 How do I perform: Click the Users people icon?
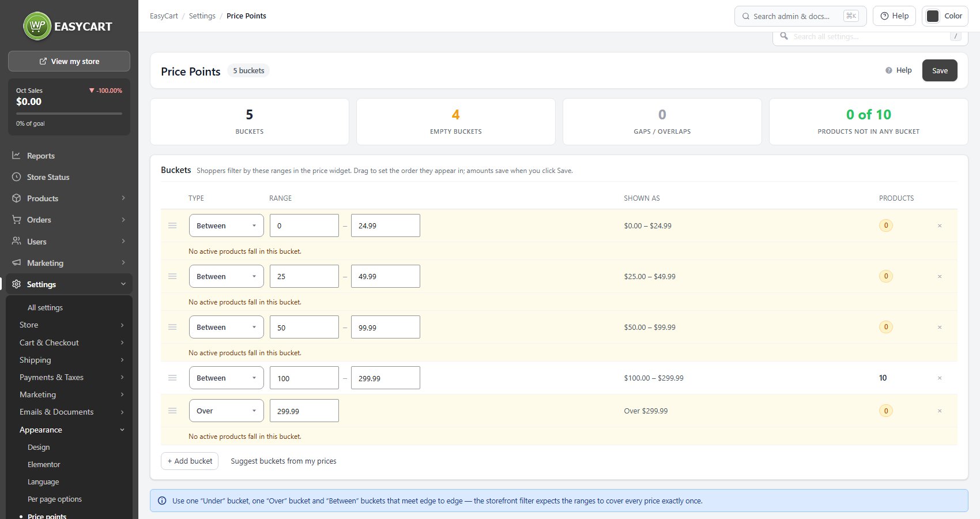(16, 241)
